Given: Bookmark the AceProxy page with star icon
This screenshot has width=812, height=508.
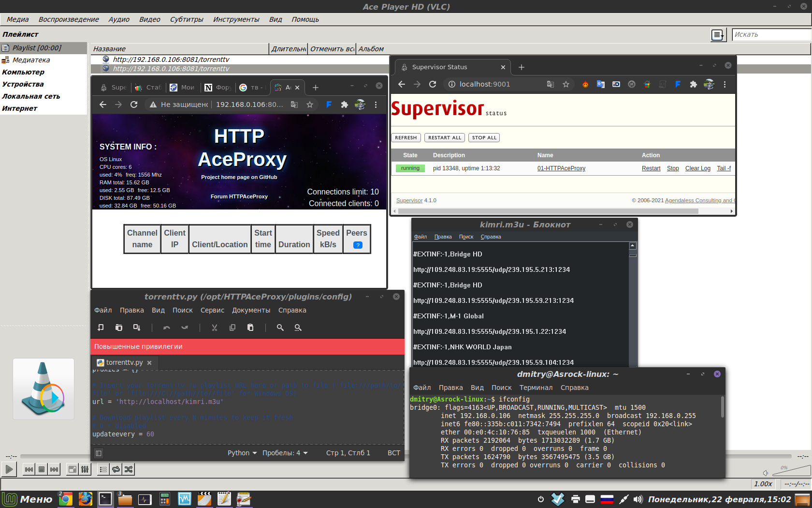Looking at the screenshot, I should [310, 105].
